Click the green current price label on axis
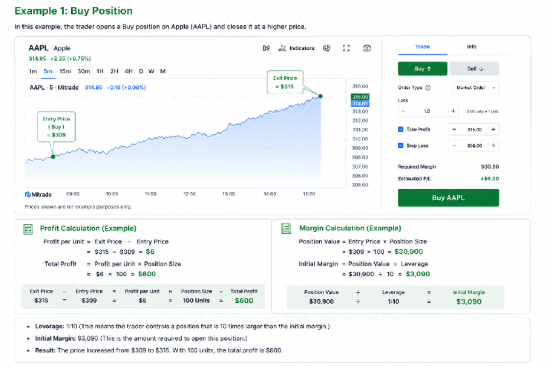 pyautogui.click(x=360, y=97)
